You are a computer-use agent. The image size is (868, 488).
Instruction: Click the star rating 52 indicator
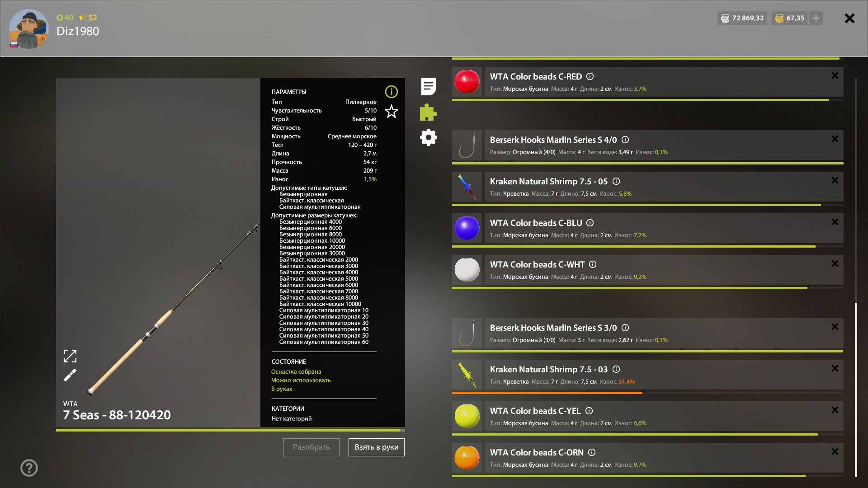(88, 18)
